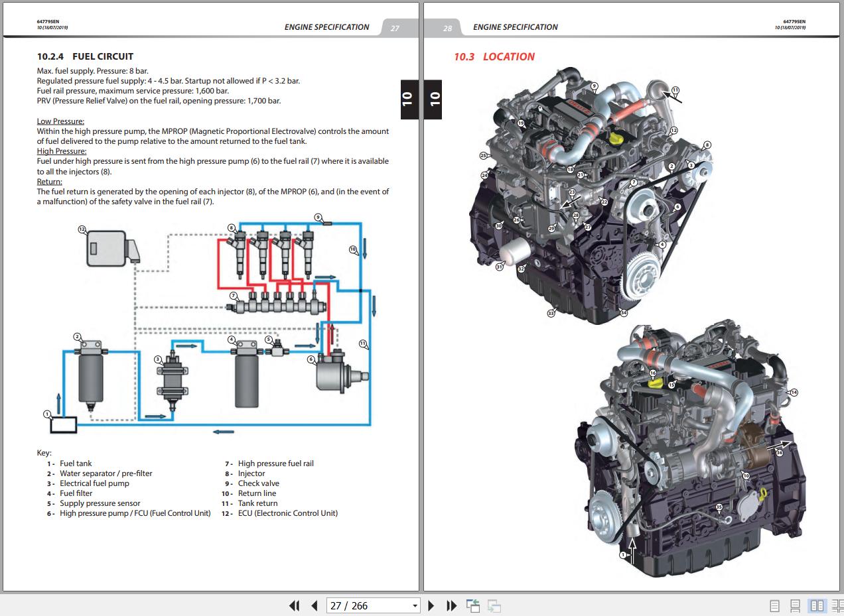Image resolution: width=844 pixels, height=616 pixels.
Task: Click the page 28 tab in header
Action: 447,28
